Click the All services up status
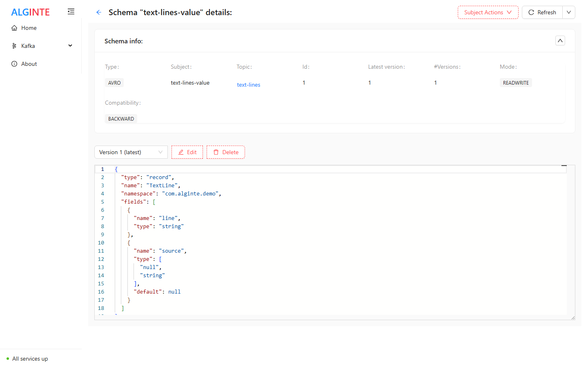This screenshot has height=368, width=588. point(30,359)
